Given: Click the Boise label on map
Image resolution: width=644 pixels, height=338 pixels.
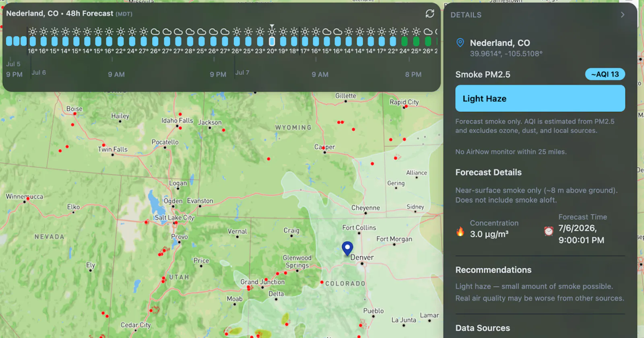Looking at the screenshot, I should point(74,109).
